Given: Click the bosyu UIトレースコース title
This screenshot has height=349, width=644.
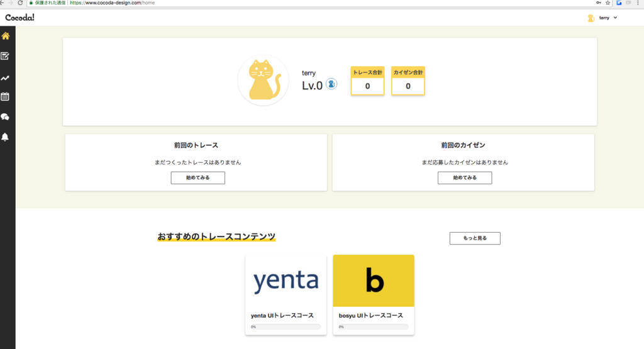Looking at the screenshot, I should click(371, 315).
